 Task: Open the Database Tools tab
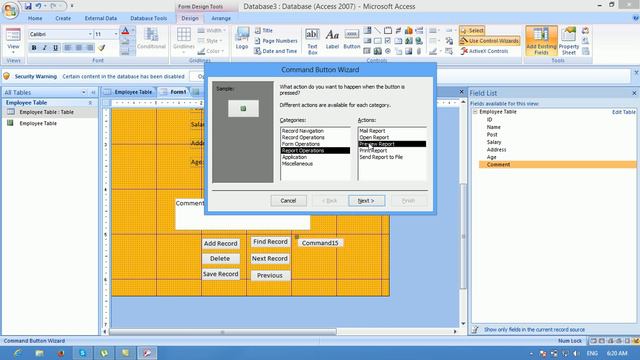tap(149, 18)
